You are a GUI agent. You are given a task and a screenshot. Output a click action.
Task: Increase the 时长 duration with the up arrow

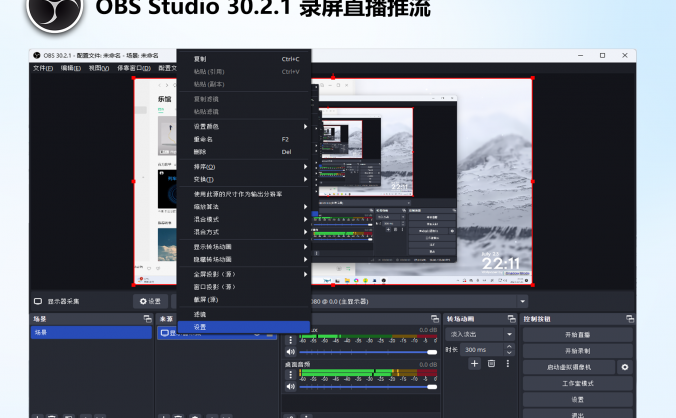[509, 346]
